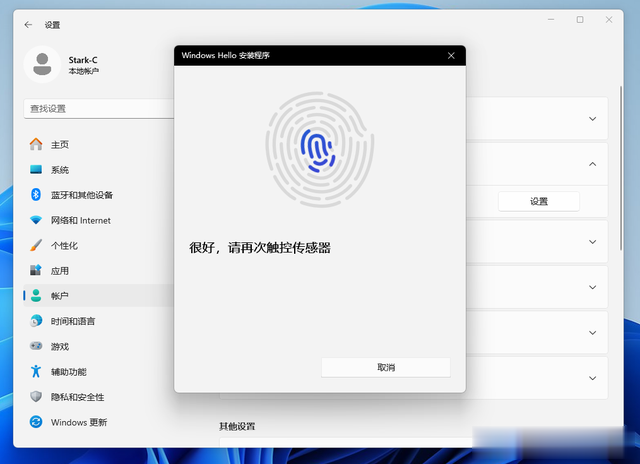640x464 pixels.
Task: Open Windows 更新 in the sidebar
Action: 99,422
